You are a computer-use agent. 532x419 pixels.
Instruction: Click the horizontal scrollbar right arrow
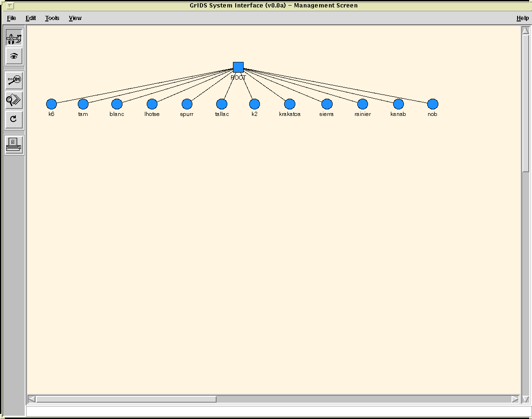click(x=515, y=399)
